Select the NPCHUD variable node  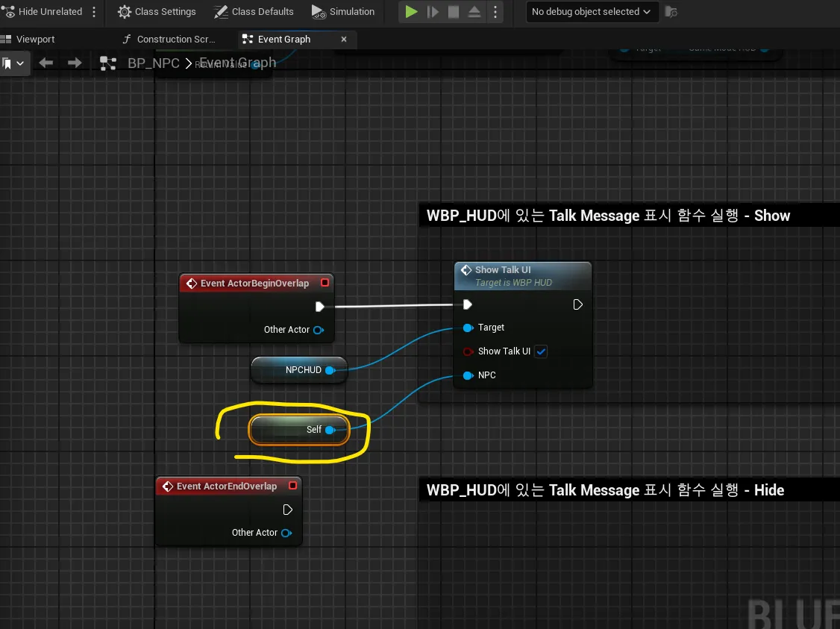coord(299,369)
